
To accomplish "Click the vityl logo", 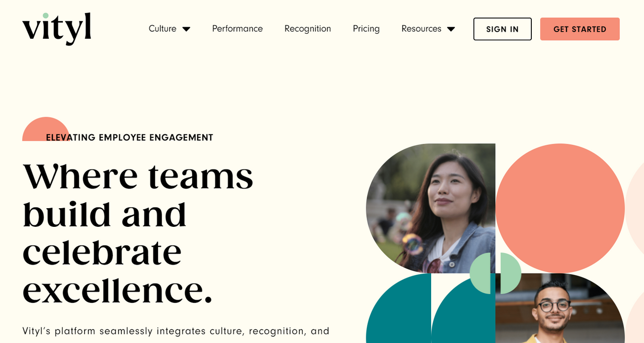I will point(57,29).
